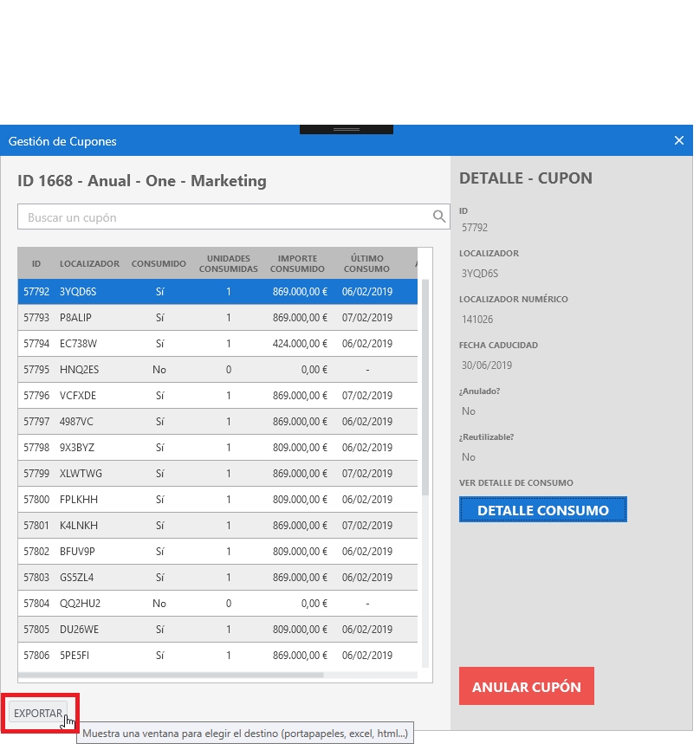Click the ID cell 57800

(36, 500)
